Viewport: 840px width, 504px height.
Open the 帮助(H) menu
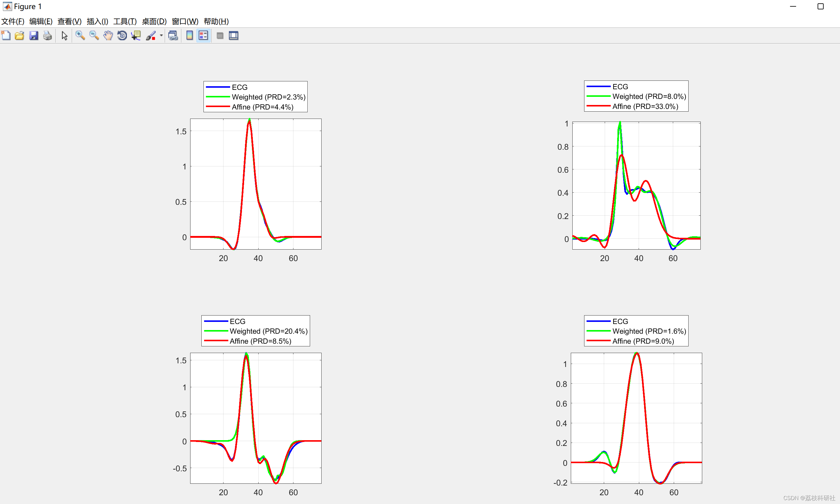[x=216, y=21]
